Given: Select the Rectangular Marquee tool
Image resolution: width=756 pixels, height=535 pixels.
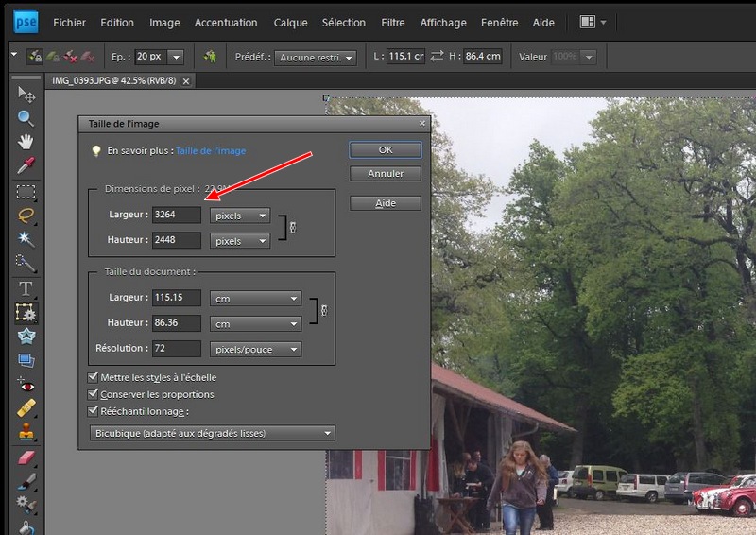Looking at the screenshot, I should [x=26, y=192].
